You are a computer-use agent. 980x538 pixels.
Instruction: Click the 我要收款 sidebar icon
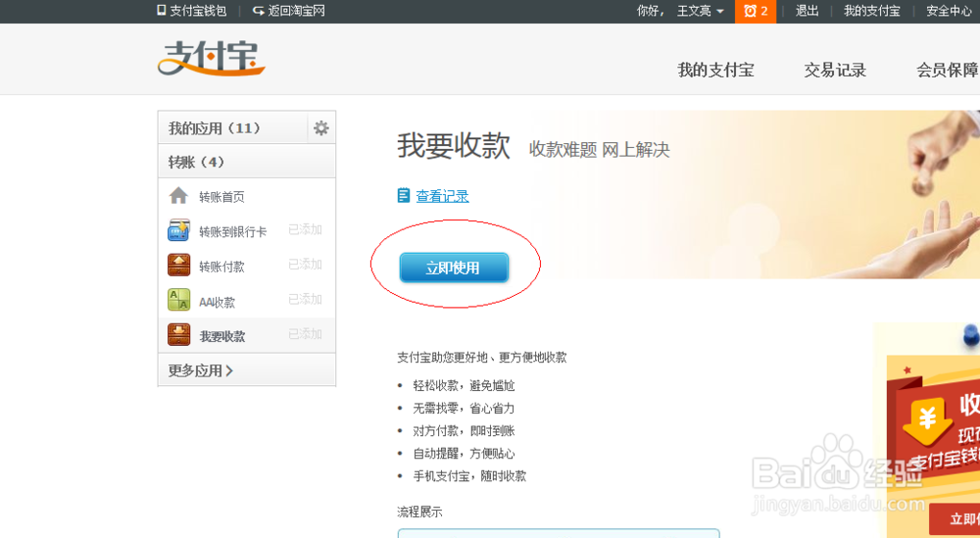click(178, 335)
